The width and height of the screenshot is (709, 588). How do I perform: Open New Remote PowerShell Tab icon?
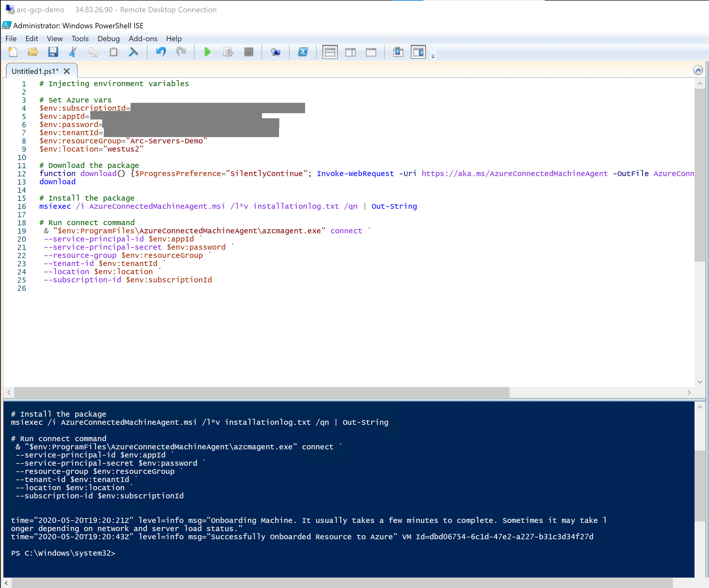[x=276, y=52]
